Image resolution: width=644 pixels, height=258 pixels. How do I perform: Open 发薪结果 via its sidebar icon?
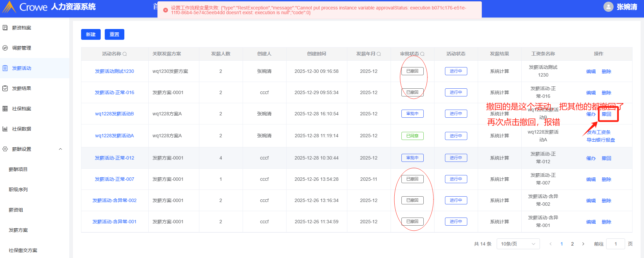(5, 88)
